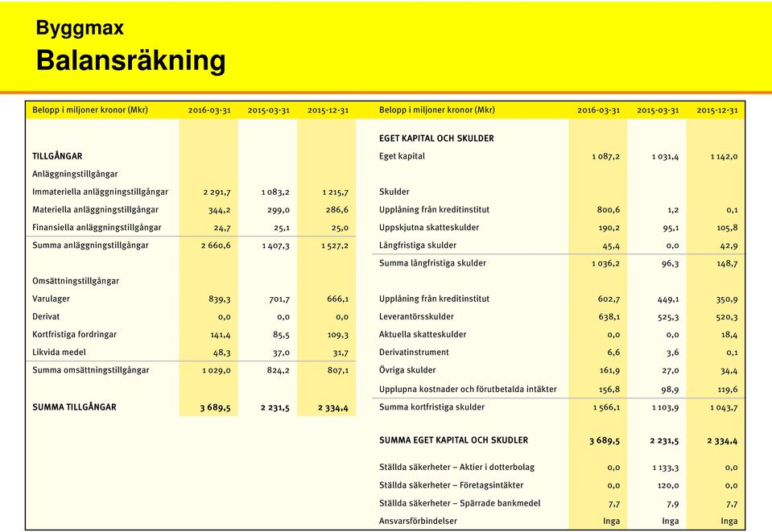Screen dimensions: 772x532
Task: Click the 'EGET KAPITAL OCH SKULDER' section heading
Action: tap(436, 138)
